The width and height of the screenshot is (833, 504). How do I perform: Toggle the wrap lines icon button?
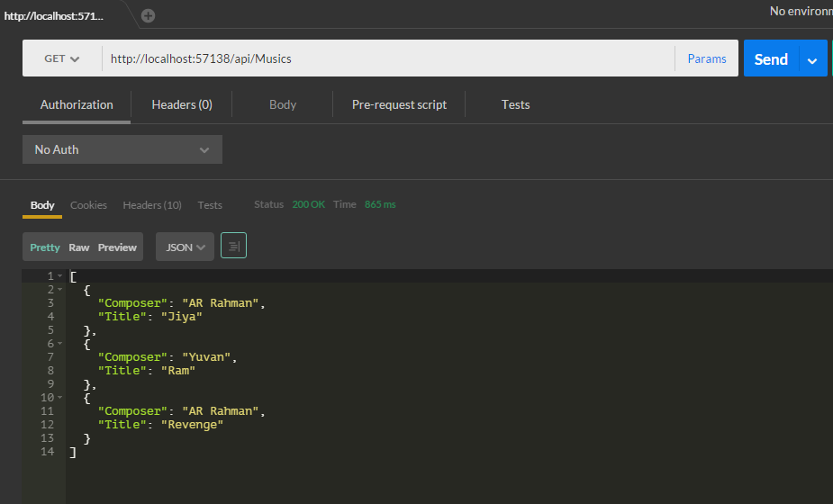[x=234, y=246]
